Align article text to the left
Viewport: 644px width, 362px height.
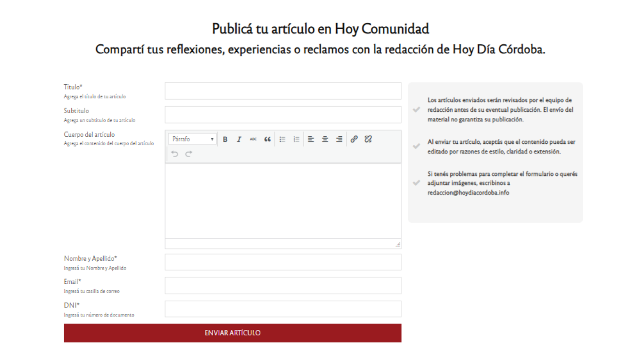point(310,139)
